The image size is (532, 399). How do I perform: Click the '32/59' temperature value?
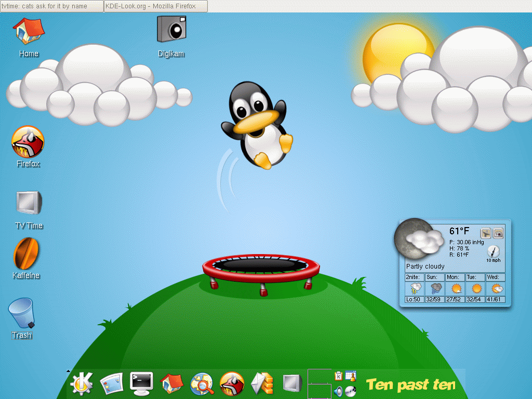click(x=433, y=299)
